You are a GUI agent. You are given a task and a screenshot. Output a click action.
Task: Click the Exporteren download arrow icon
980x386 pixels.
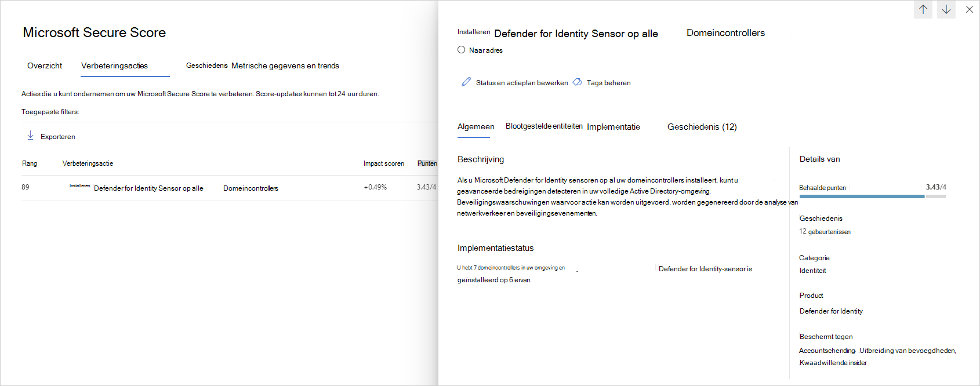point(31,136)
